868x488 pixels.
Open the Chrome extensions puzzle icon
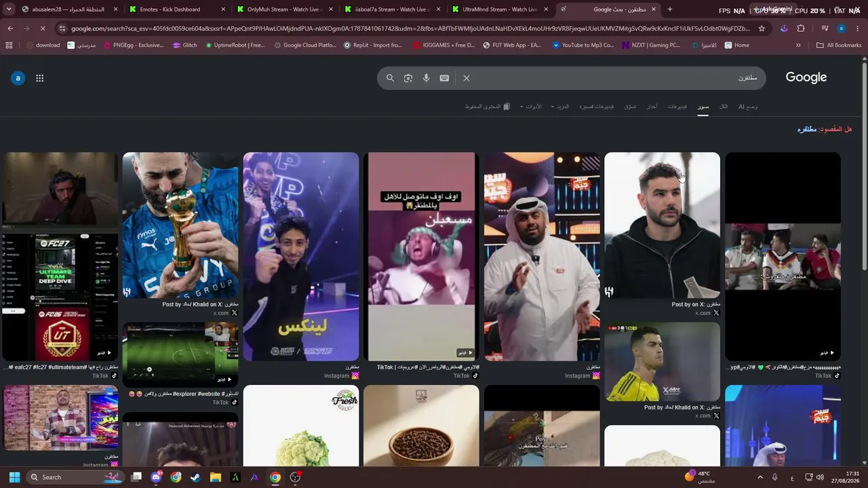pyautogui.click(x=801, y=28)
